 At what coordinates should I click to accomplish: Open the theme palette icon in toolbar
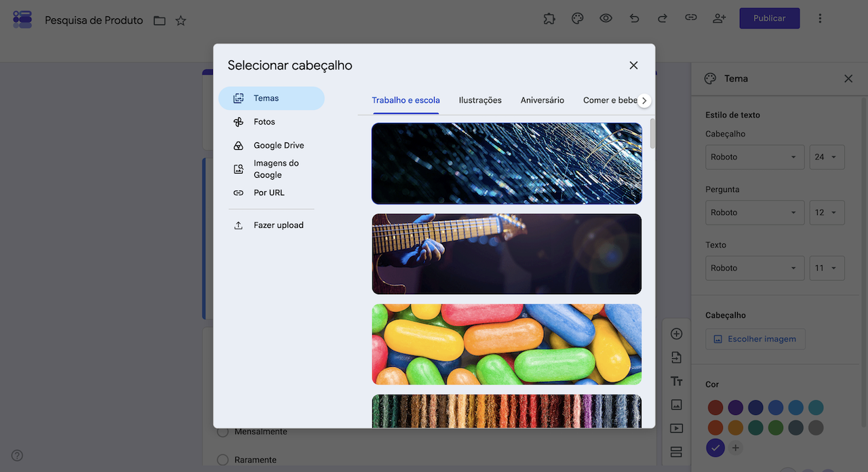(x=578, y=18)
